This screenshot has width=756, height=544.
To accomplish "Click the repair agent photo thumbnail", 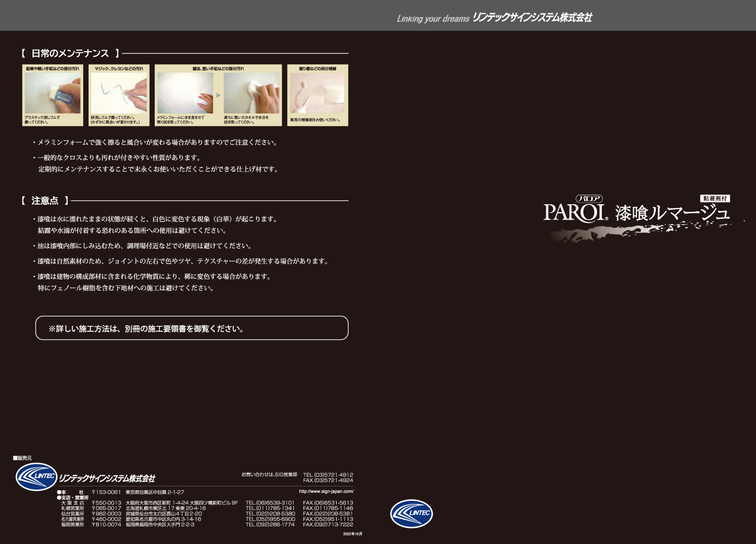I will click(317, 93).
